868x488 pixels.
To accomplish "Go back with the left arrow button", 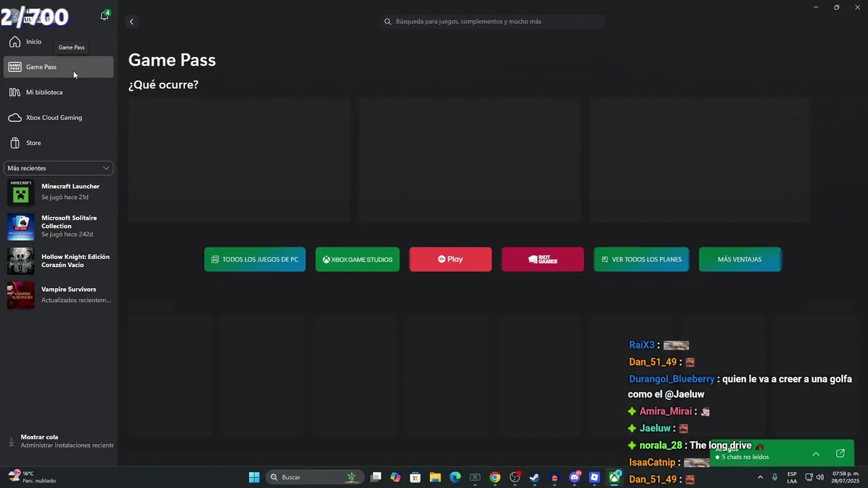I will (132, 22).
